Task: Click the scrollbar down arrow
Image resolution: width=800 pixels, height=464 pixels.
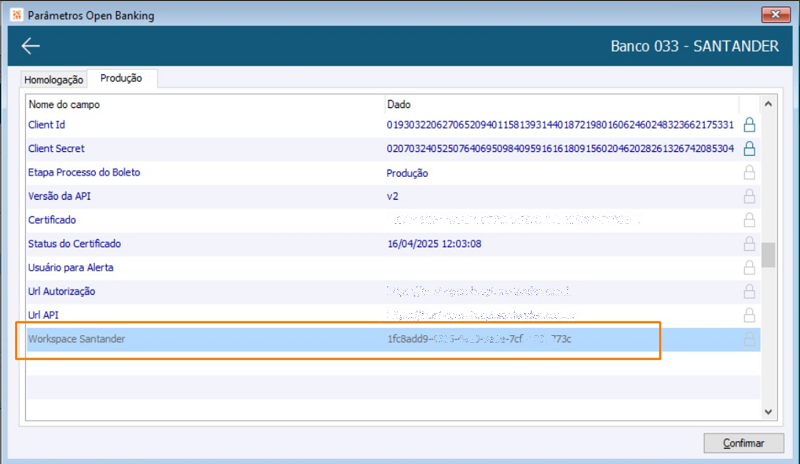Action: pos(768,411)
